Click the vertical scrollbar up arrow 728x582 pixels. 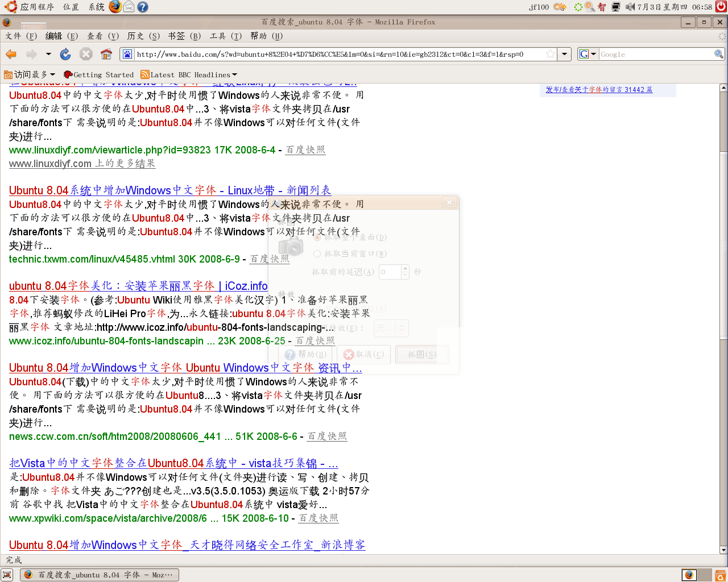coord(723,88)
